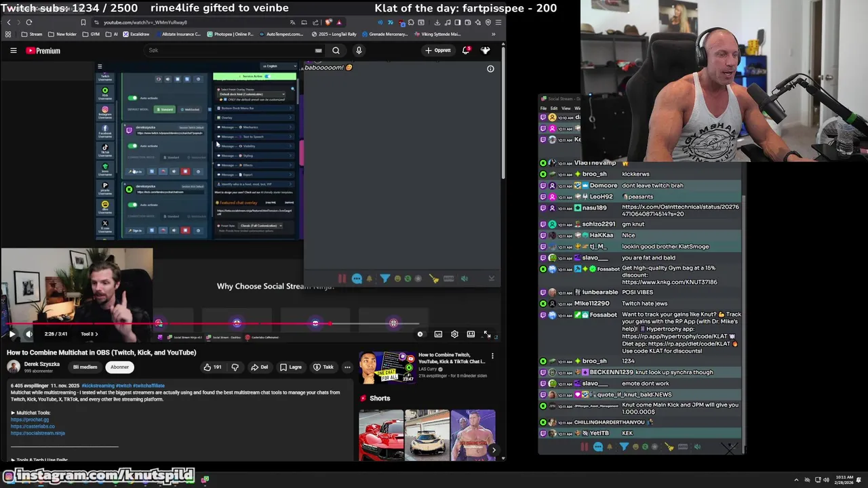The width and height of the screenshot is (868, 488).
Task: Open the on-screen keyboard icon in search
Action: point(318,50)
